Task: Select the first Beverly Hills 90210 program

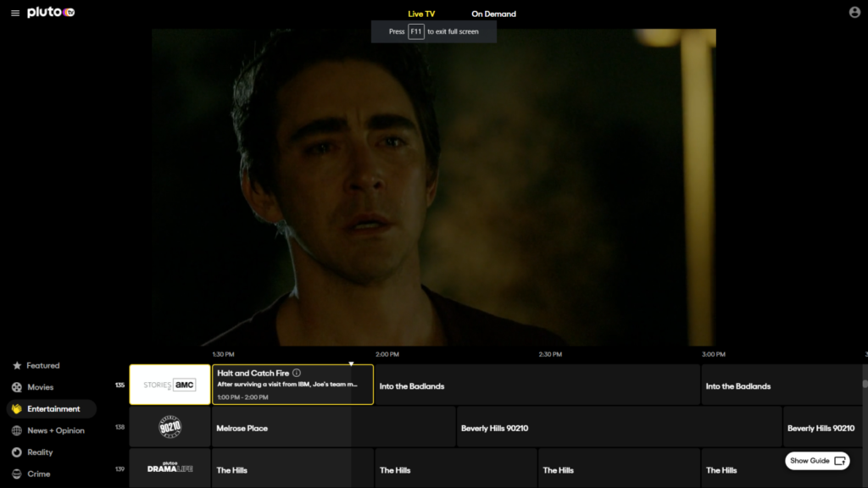Action: click(x=620, y=427)
